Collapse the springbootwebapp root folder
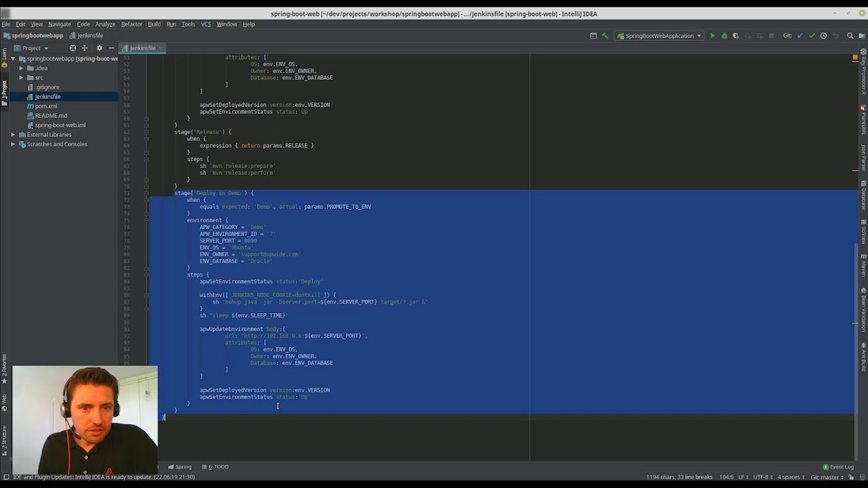Viewport: 868px width, 488px height. coord(13,59)
